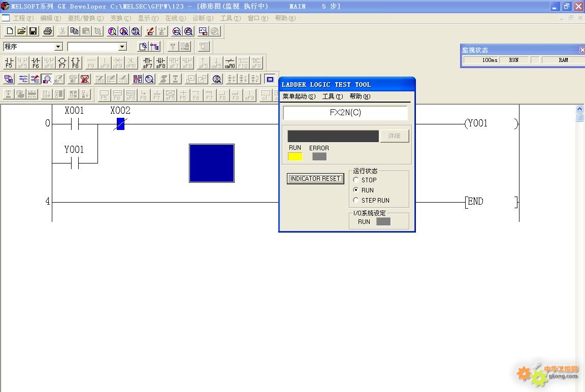Open a project with the folder icon
The height and width of the screenshot is (392, 585).
[x=22, y=31]
